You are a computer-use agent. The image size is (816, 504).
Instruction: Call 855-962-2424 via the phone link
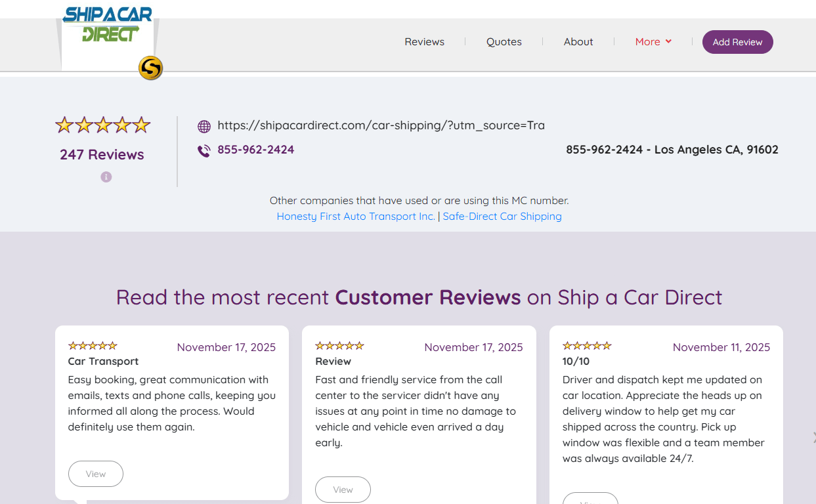tap(255, 150)
